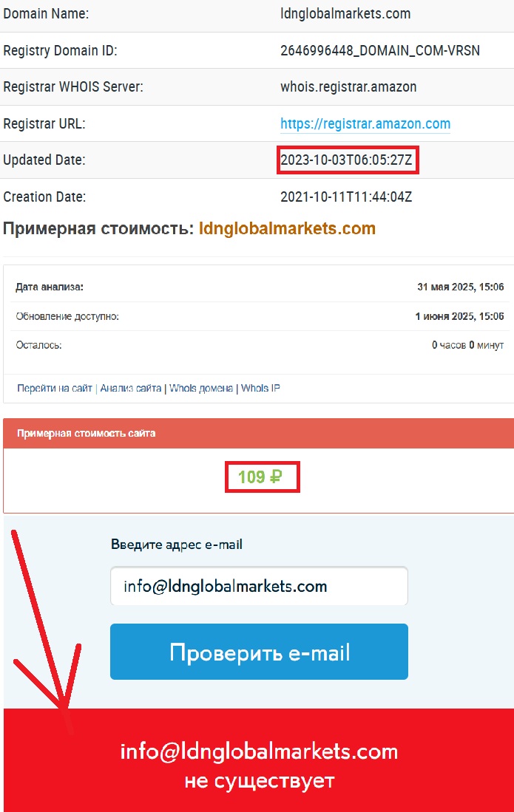Click the Дата анализа date value
Viewport: 514px width, 812px height.
pos(460,287)
